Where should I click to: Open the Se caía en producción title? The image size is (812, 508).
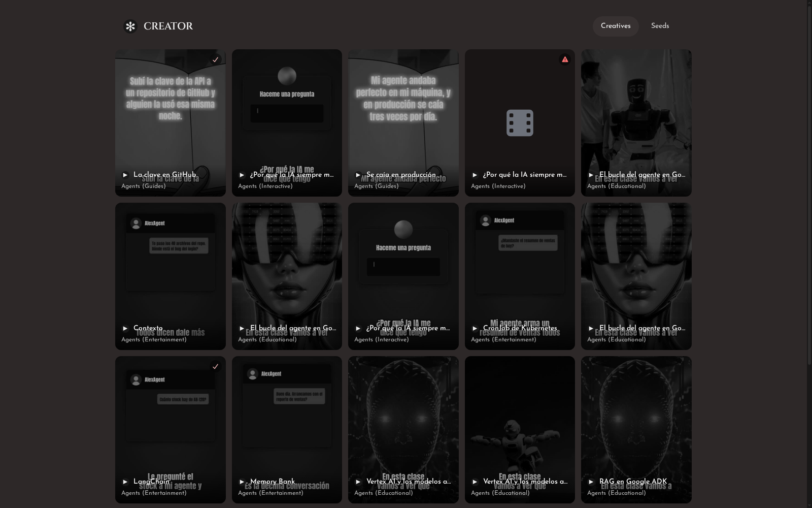click(401, 175)
